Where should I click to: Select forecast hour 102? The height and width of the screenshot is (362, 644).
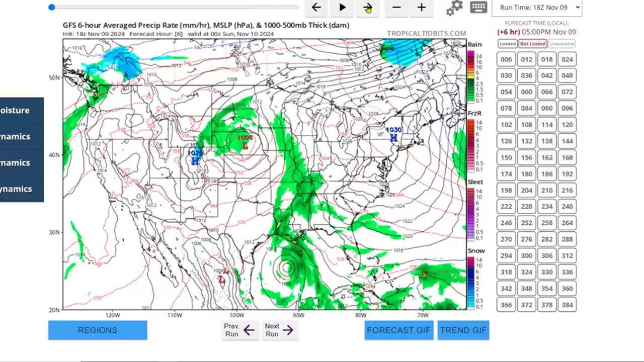[506, 125]
